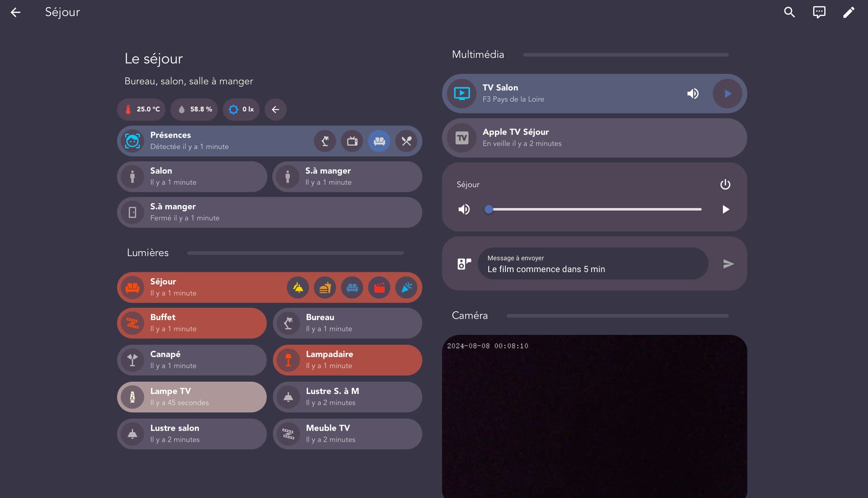Screen dimensions: 868x498
Task: Open the Salon presence sensor card
Action: coord(192,177)
